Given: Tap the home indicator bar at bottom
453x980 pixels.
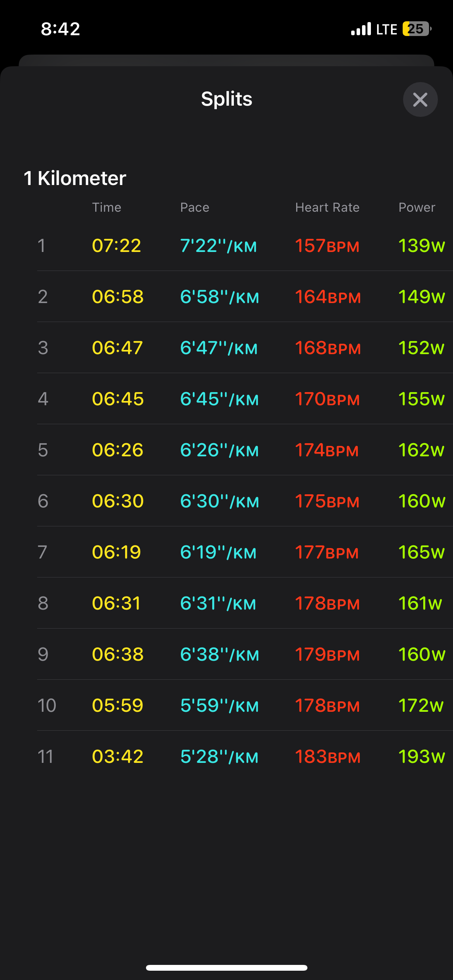Looking at the screenshot, I should coord(226,968).
